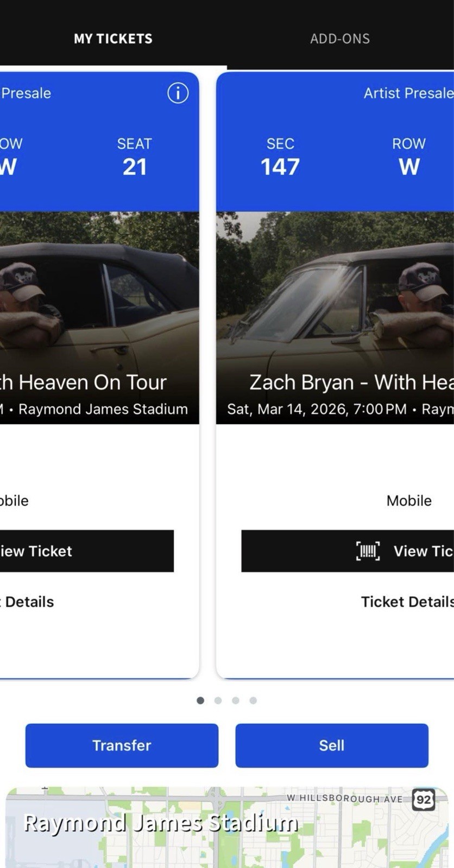Screen dimensions: 454x868
Task: Expand Ticket Details on the left ticket
Action: click(27, 601)
